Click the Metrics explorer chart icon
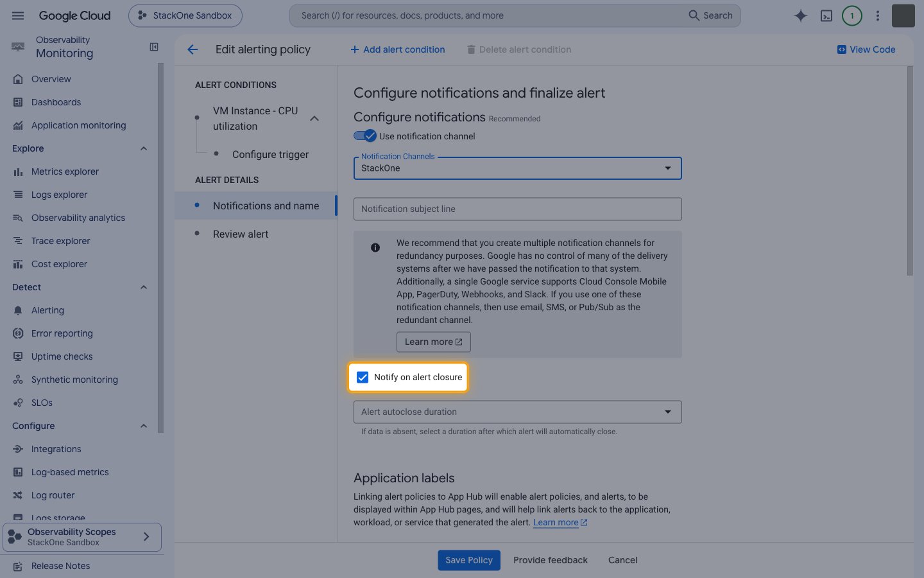The width and height of the screenshot is (924, 578). (18, 171)
